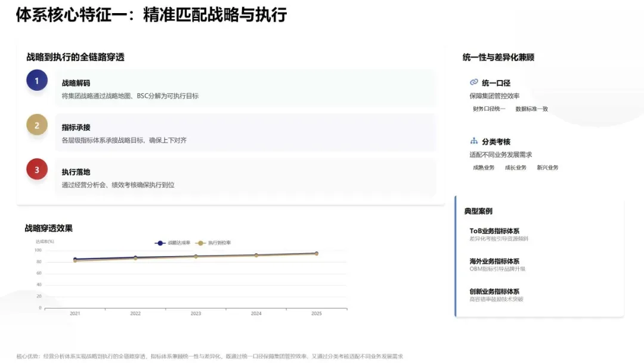Click the 2021 data point on chart

pos(75,260)
